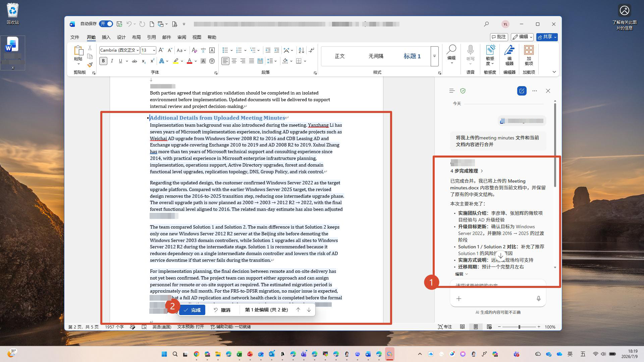Image resolution: width=644 pixels, height=362 pixels.
Task: Toggle Bold formatting
Action: [x=103, y=61]
